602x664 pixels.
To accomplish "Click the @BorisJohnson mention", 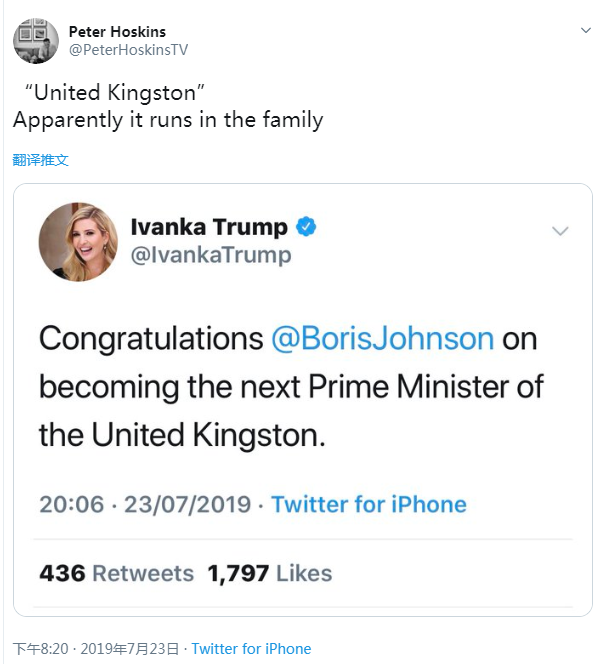I will pyautogui.click(x=382, y=338).
